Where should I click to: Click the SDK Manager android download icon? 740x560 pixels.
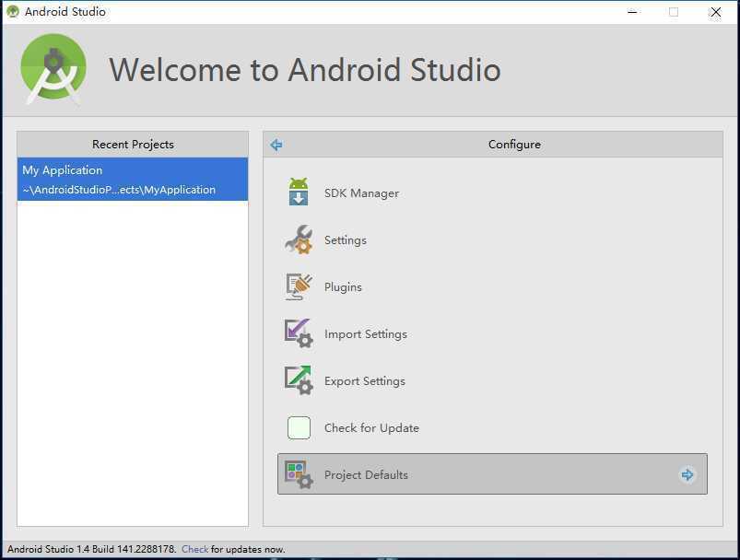299,192
